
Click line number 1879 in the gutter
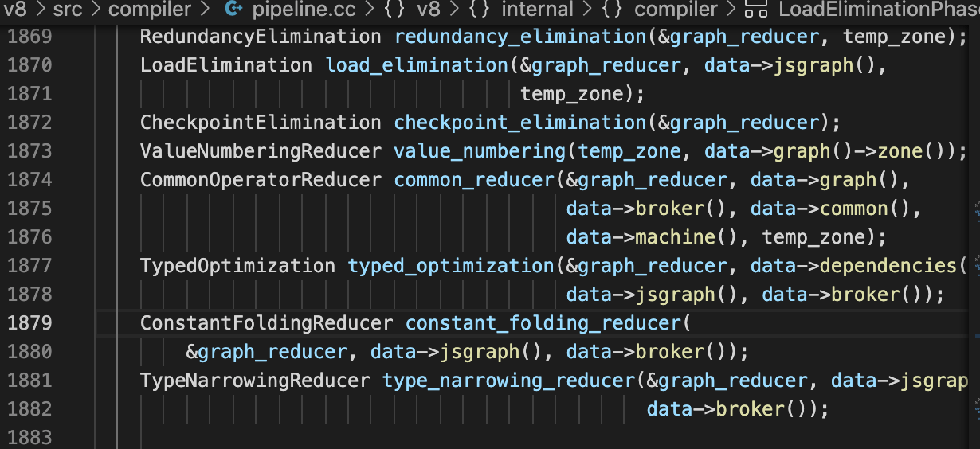[29, 323]
